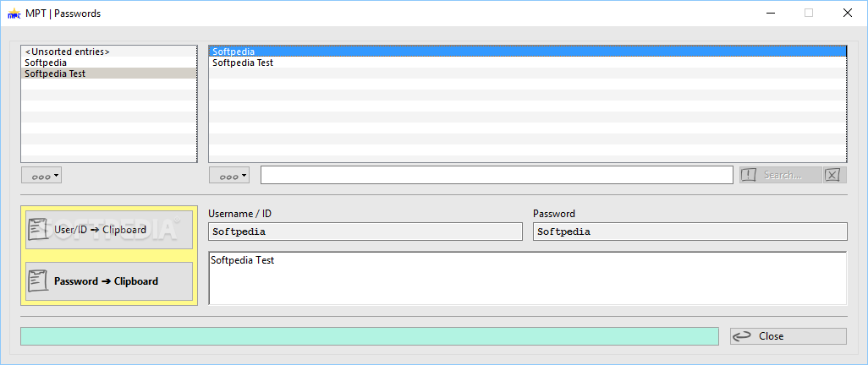Viewport: 868px width, 365px height.
Task: Select Softpedia Test in the entries list
Action: (528, 63)
